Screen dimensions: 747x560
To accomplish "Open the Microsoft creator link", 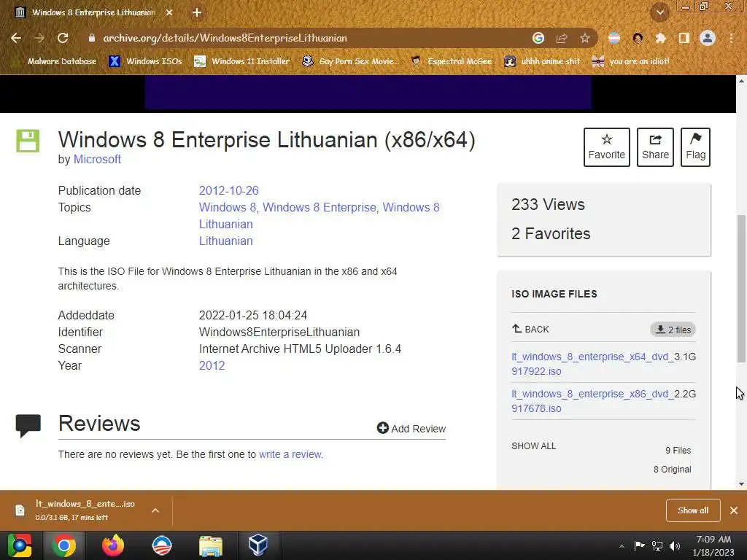I will (97, 160).
